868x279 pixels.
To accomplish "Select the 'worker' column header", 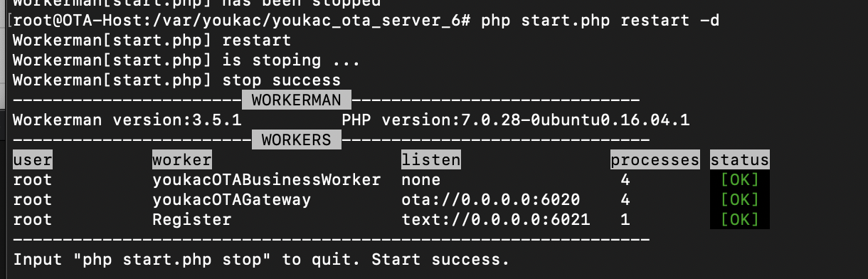I will [182, 160].
